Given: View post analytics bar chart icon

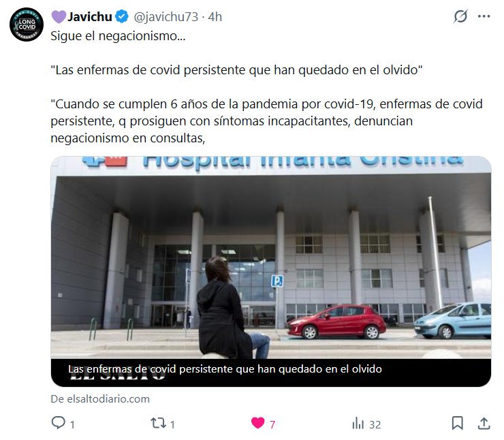Looking at the screenshot, I should coord(358,423).
